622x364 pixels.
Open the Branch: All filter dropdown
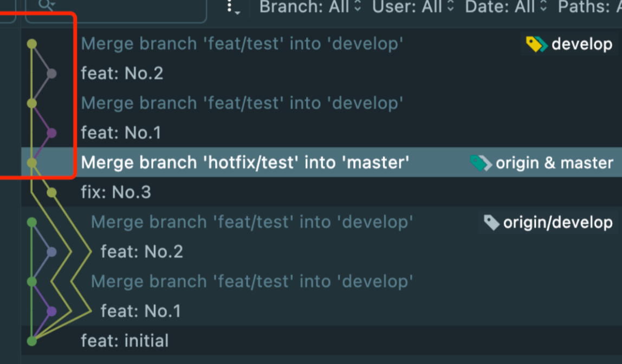310,6
